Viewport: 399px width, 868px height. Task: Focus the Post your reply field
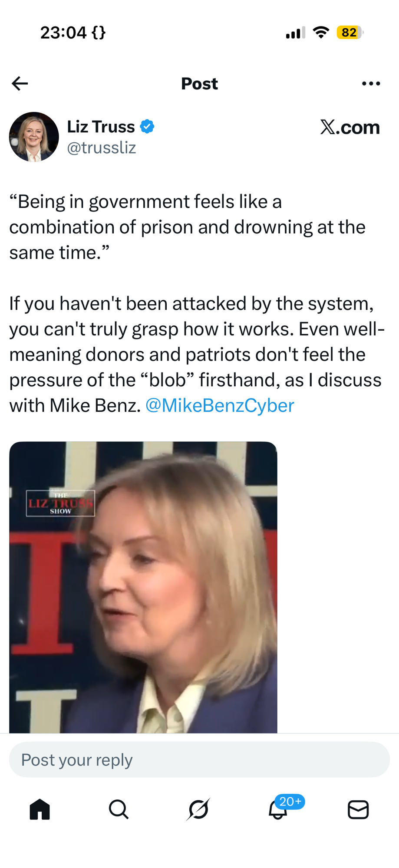[x=199, y=759]
